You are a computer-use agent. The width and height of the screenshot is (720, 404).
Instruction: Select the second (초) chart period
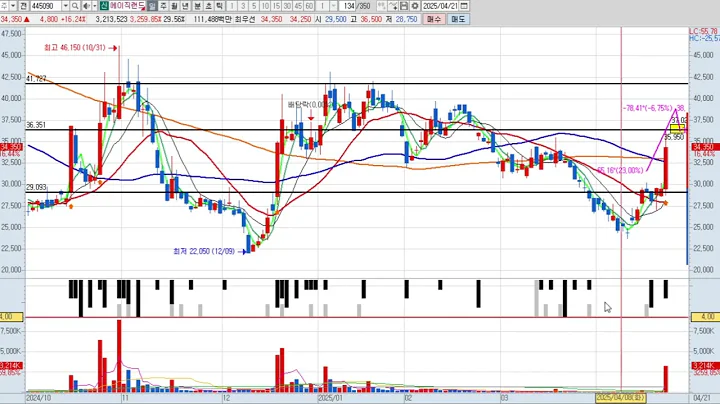tap(208, 6)
